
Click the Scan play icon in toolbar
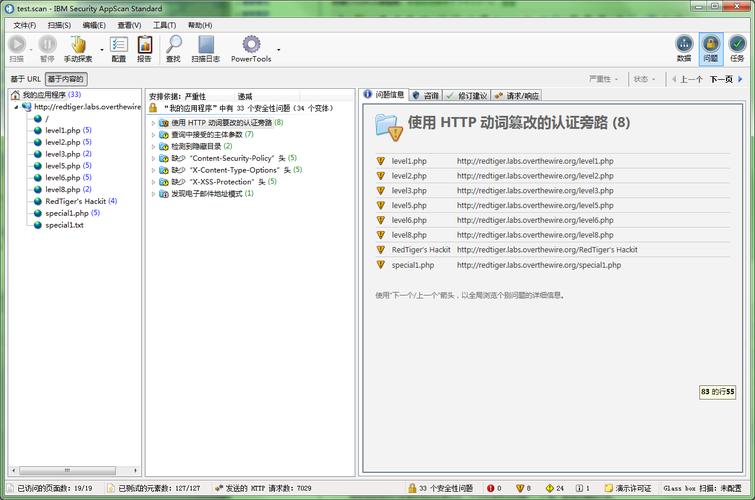pyautogui.click(x=17, y=44)
